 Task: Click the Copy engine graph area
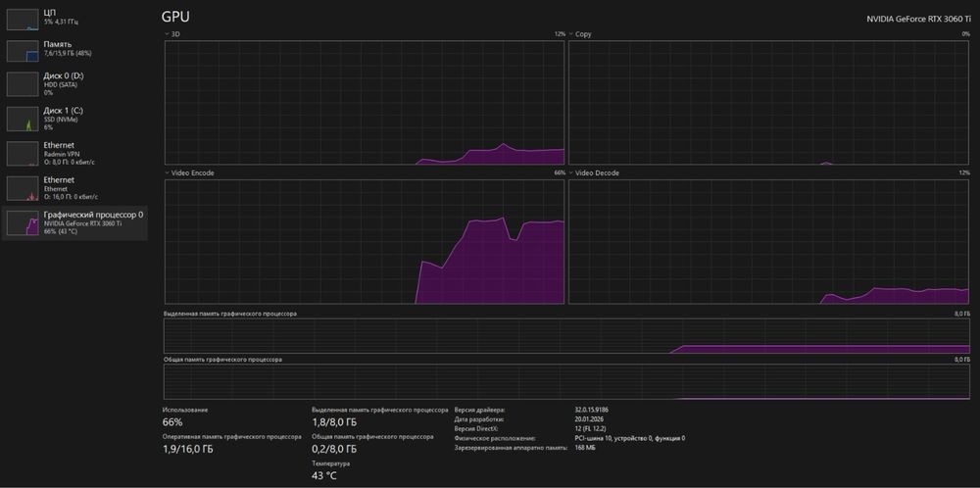tap(768, 103)
